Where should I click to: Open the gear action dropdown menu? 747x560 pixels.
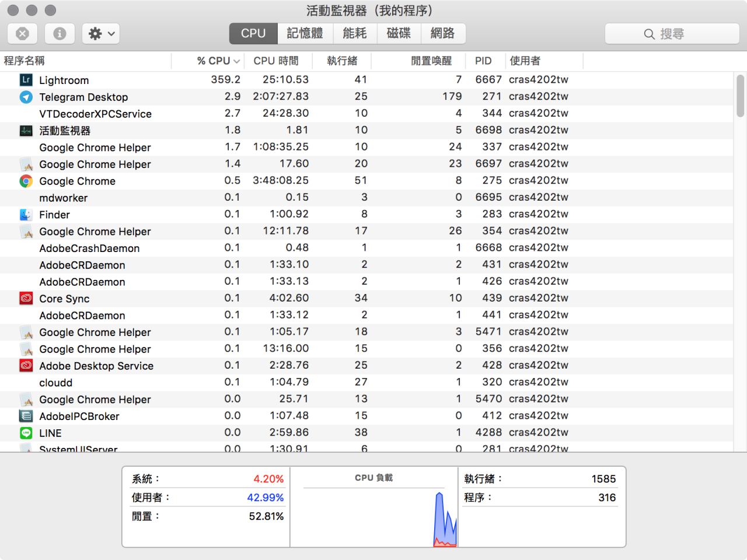[101, 34]
